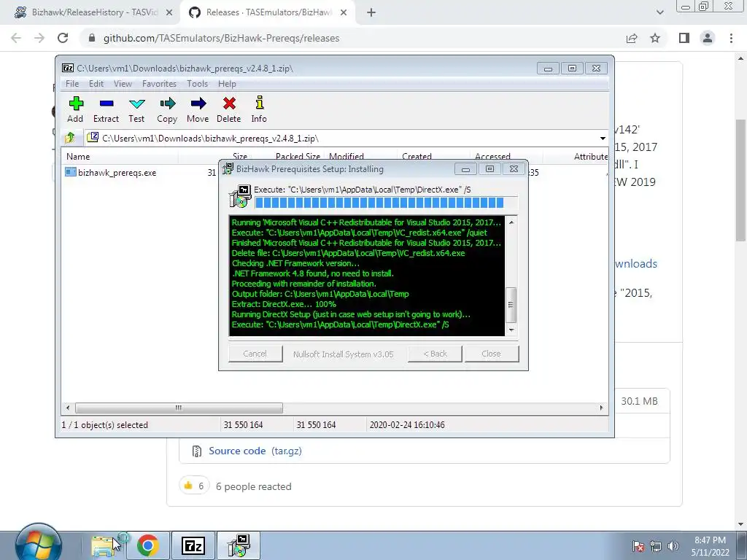
Task: Open the View menu
Action: (x=123, y=84)
